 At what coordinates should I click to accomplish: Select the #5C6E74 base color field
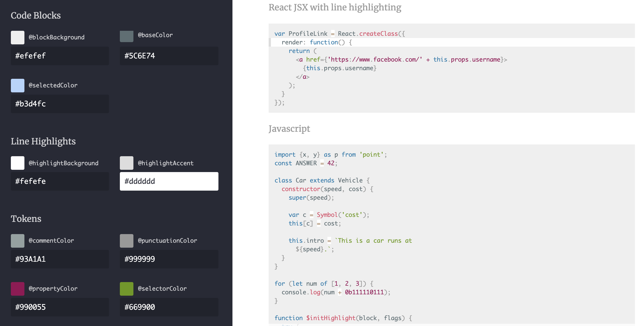(x=169, y=56)
